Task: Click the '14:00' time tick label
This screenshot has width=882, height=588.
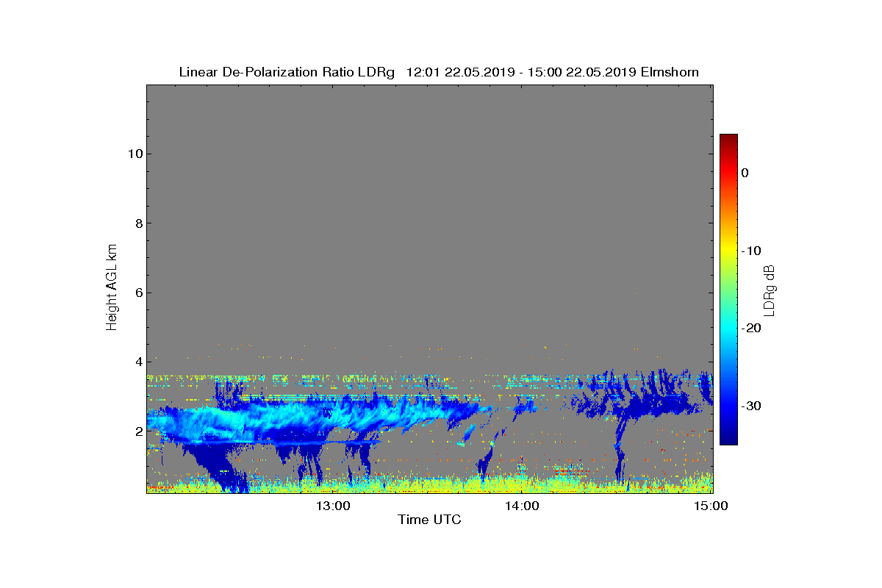Action: (x=522, y=506)
